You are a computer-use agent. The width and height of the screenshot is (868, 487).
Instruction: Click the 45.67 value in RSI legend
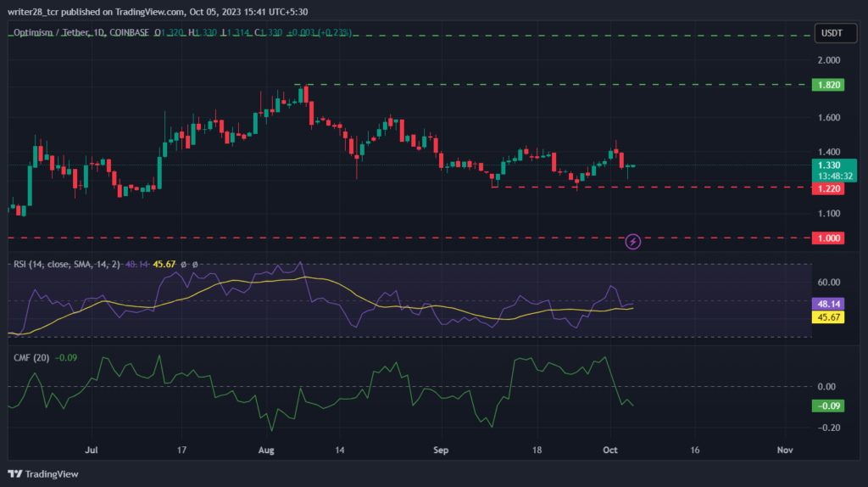click(x=164, y=264)
